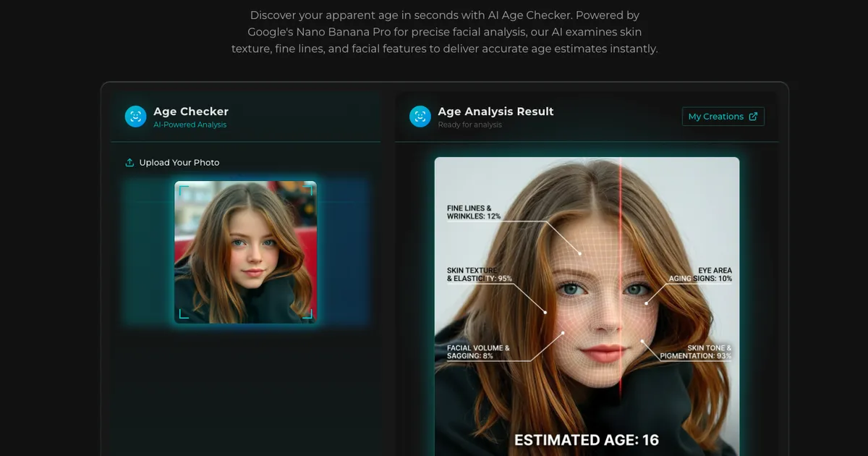Click the upload arrow icon beside Upload Your Photo
This screenshot has height=456, width=868.
pyautogui.click(x=130, y=162)
